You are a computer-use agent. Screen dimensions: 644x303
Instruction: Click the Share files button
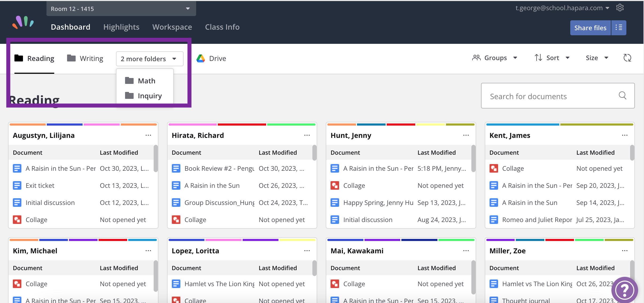(x=590, y=28)
